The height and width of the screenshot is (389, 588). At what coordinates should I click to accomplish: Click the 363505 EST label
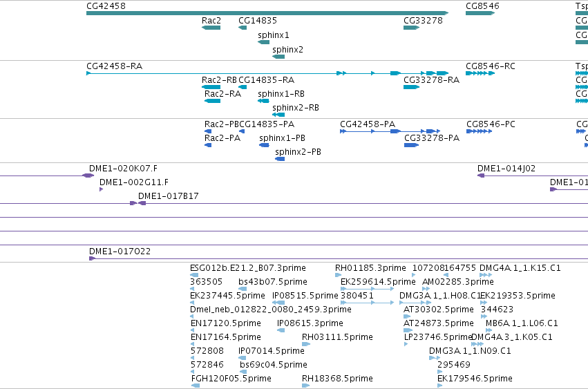tap(207, 282)
